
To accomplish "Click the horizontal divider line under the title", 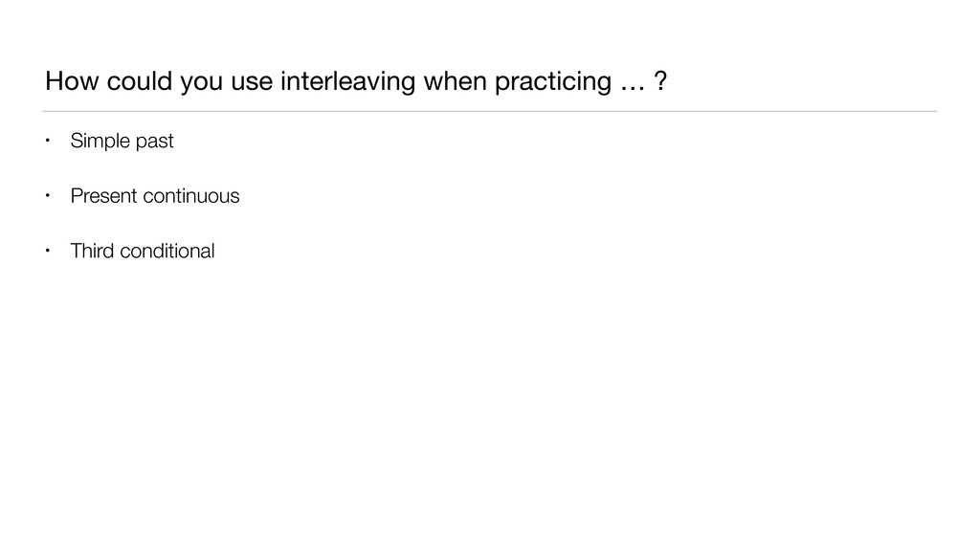I will (x=490, y=111).
